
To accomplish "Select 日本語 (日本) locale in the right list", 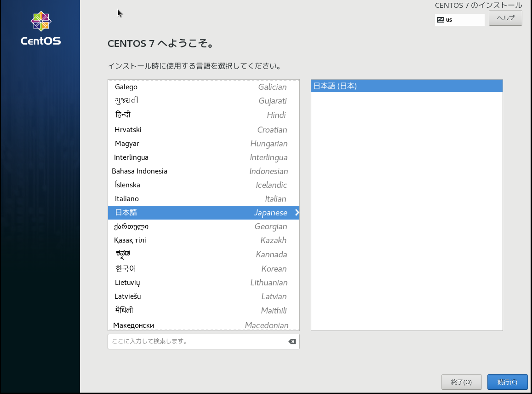I will click(x=407, y=86).
